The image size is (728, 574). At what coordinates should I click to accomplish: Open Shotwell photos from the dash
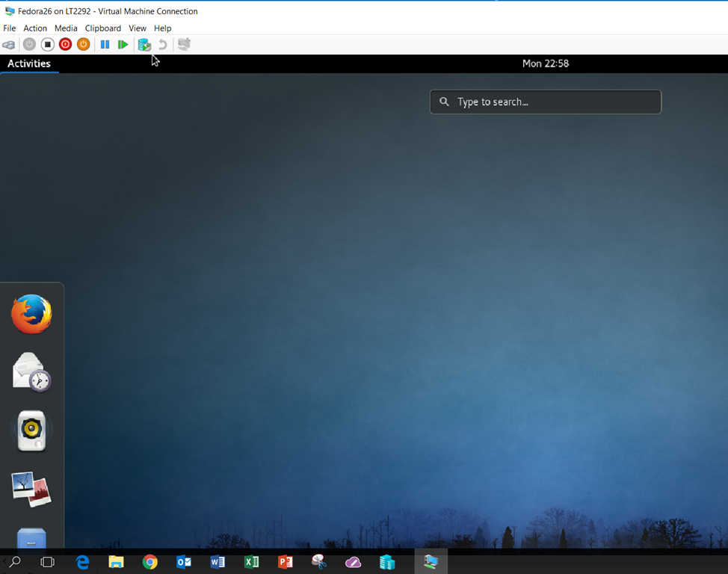31,489
